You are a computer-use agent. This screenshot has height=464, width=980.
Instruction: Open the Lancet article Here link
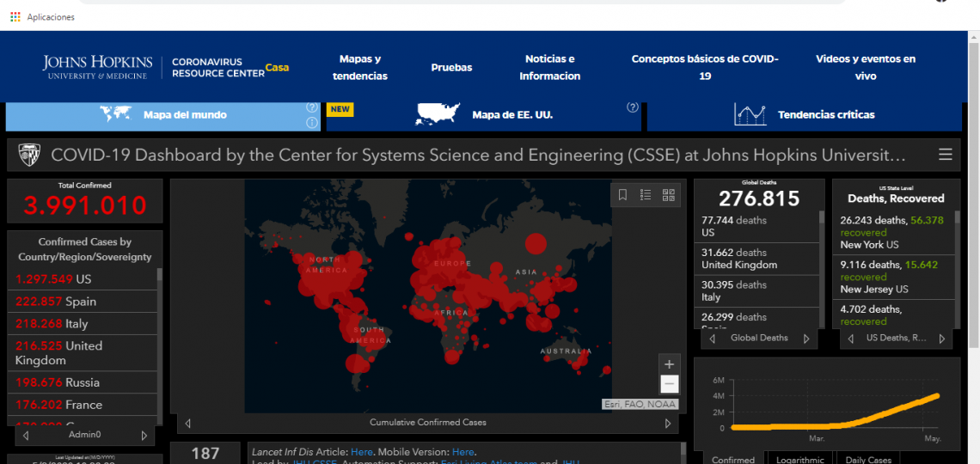[x=362, y=451]
